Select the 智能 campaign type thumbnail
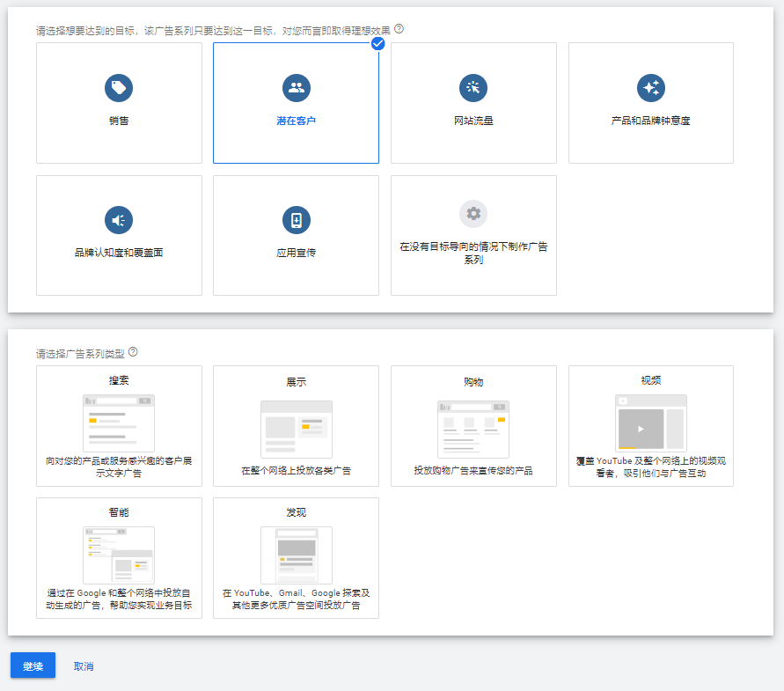 pos(119,555)
